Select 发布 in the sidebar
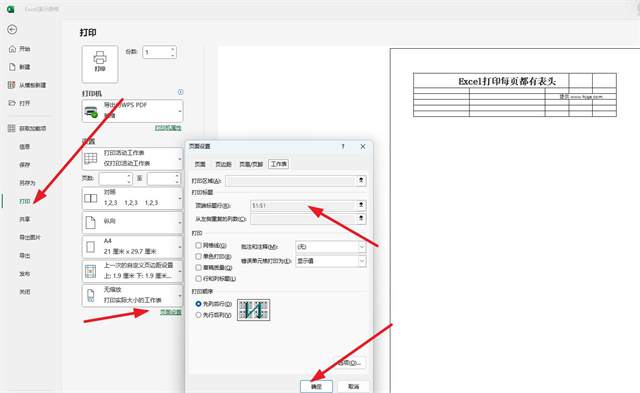This screenshot has width=640, height=393. (x=25, y=273)
